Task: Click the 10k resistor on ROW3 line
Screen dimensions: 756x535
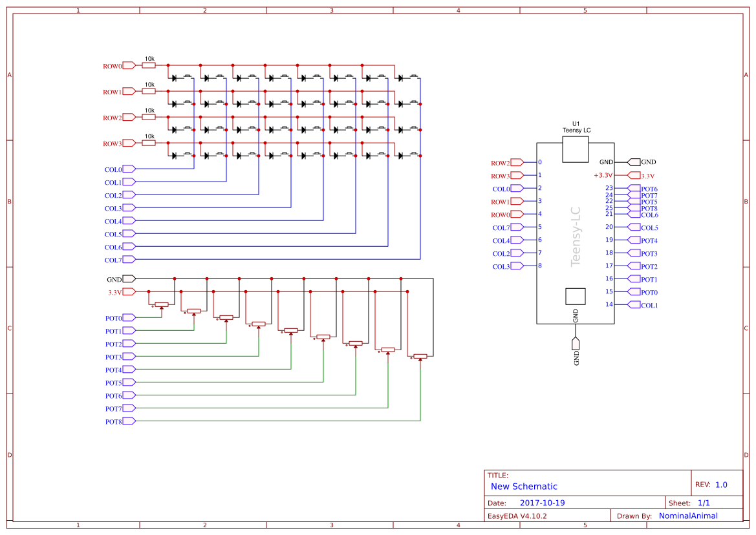Action: (x=149, y=143)
